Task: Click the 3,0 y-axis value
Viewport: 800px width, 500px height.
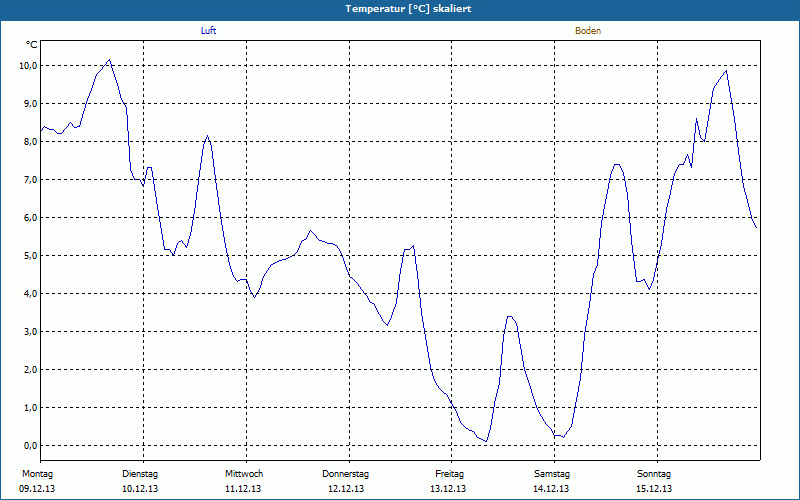Action: 31,332
